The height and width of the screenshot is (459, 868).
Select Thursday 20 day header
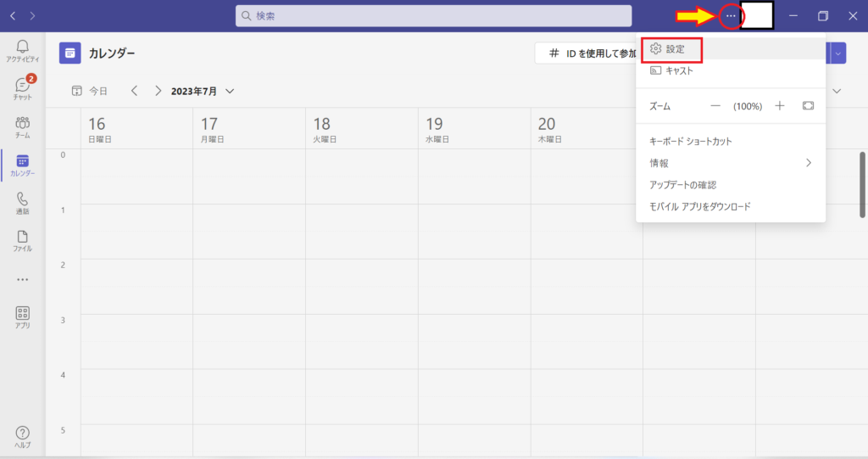coord(584,130)
